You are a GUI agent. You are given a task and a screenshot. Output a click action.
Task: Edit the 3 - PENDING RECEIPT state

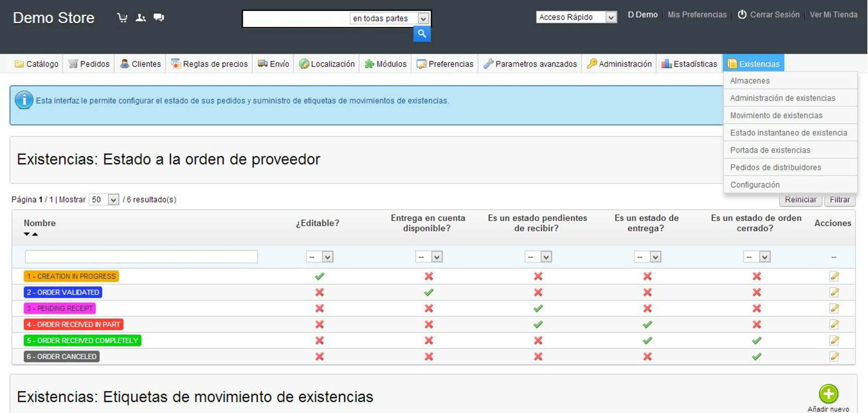834,308
